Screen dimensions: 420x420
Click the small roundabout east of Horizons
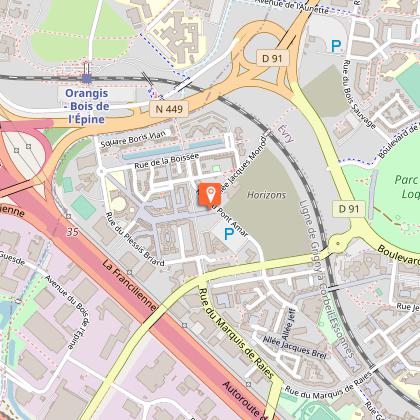pyautogui.click(x=338, y=243)
